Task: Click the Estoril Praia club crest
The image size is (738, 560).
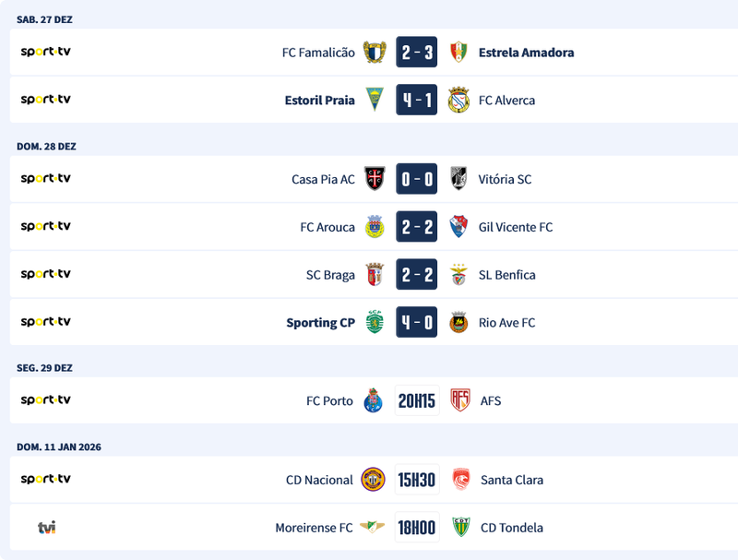Action: pos(374,101)
